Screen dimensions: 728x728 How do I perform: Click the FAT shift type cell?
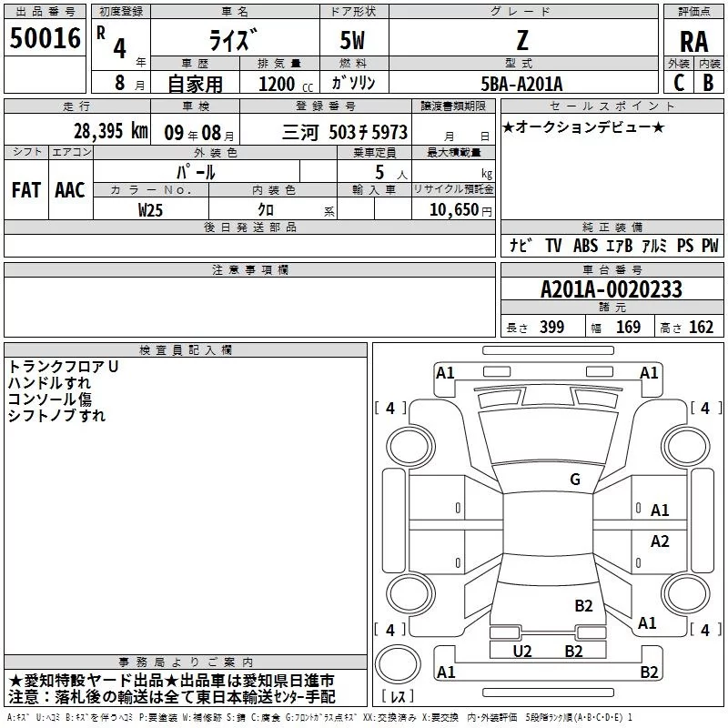point(25,189)
